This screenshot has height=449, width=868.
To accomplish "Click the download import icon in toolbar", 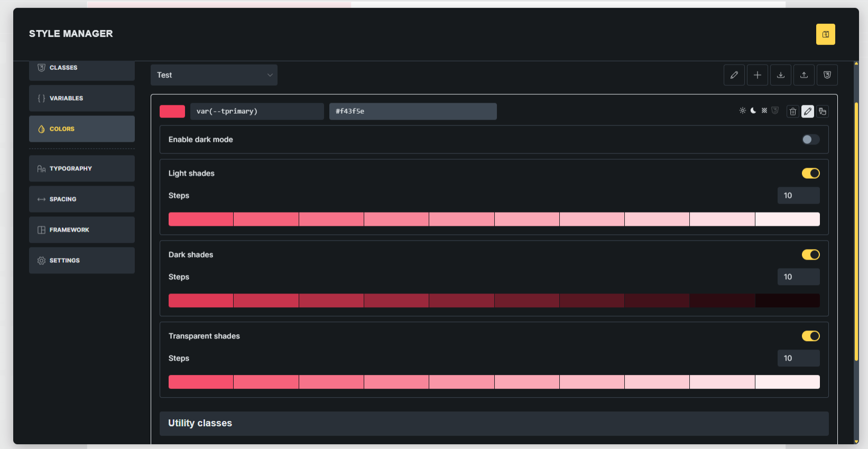I will [x=780, y=75].
